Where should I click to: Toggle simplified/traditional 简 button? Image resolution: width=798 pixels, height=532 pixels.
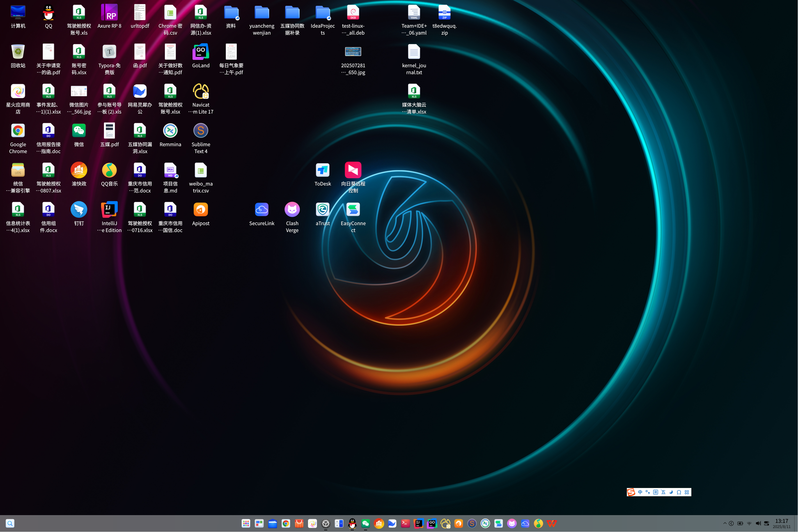click(x=656, y=492)
